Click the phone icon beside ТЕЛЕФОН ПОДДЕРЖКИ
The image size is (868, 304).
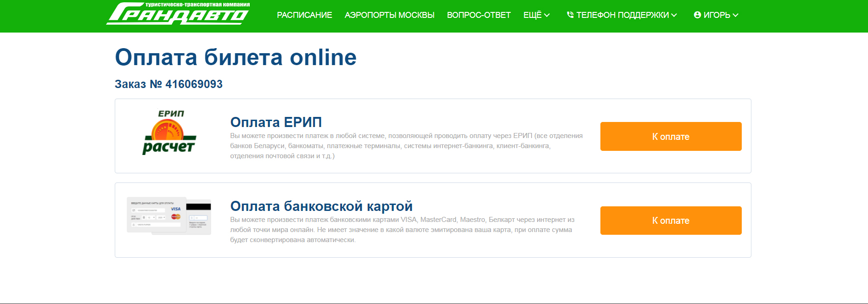[x=570, y=15]
